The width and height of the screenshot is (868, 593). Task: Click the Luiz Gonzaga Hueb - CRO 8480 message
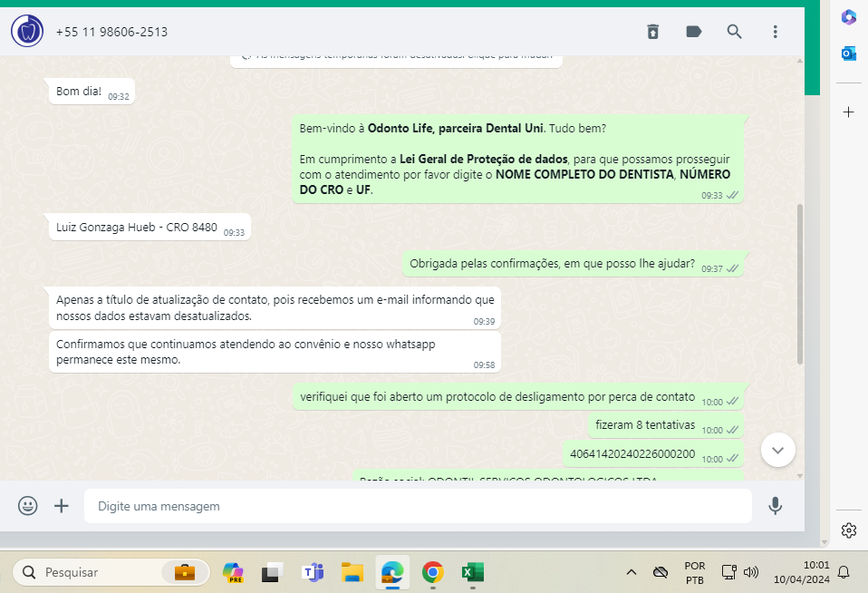point(150,228)
